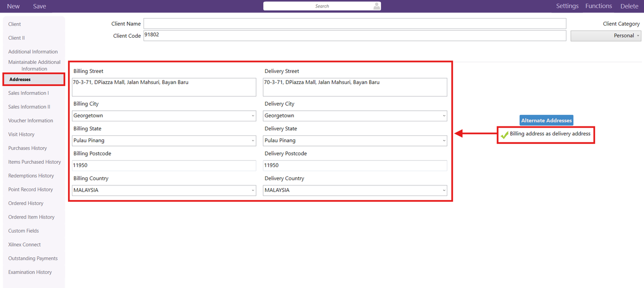Open the Client Category dropdown
Image resolution: width=644 pixels, height=288 pixels.
click(605, 36)
